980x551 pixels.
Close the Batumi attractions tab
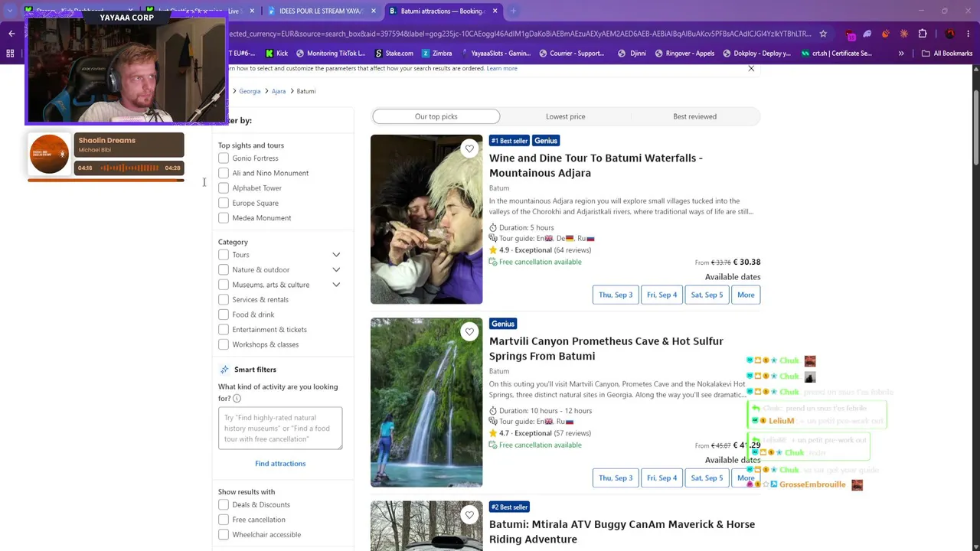[495, 11]
